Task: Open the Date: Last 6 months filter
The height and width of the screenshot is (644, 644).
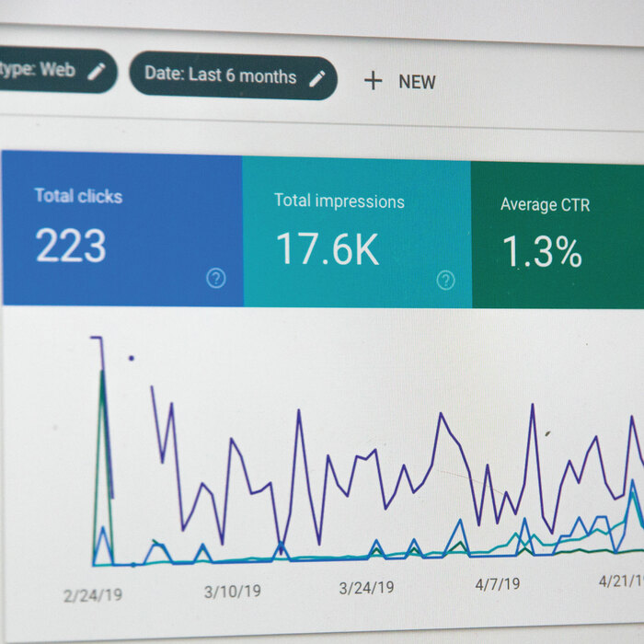Action: (x=221, y=75)
